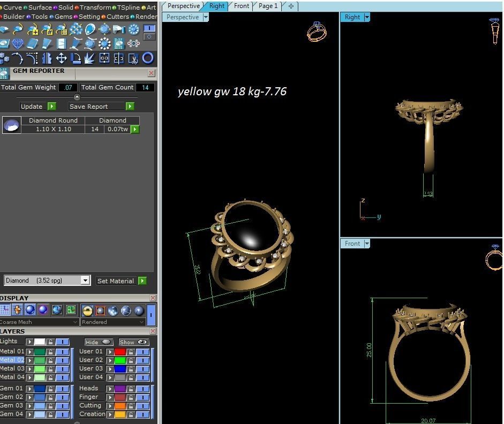Open the pavé cluster gems tool

click(76, 29)
